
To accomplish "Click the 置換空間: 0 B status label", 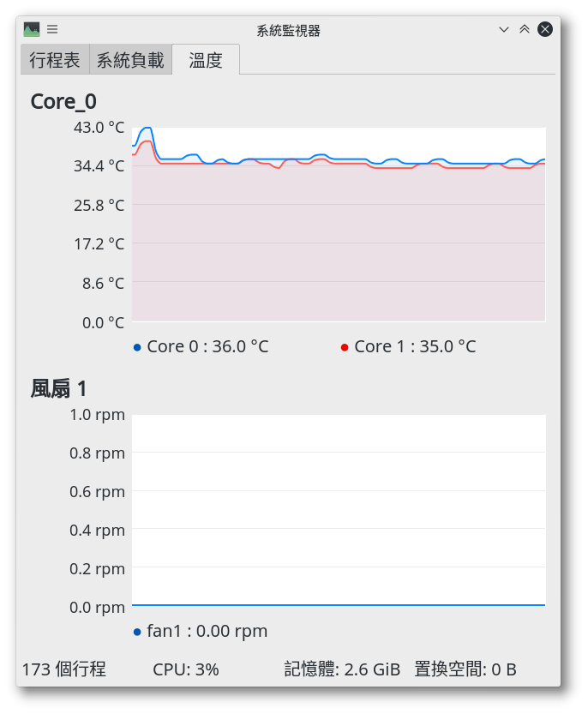I will tap(465, 669).
